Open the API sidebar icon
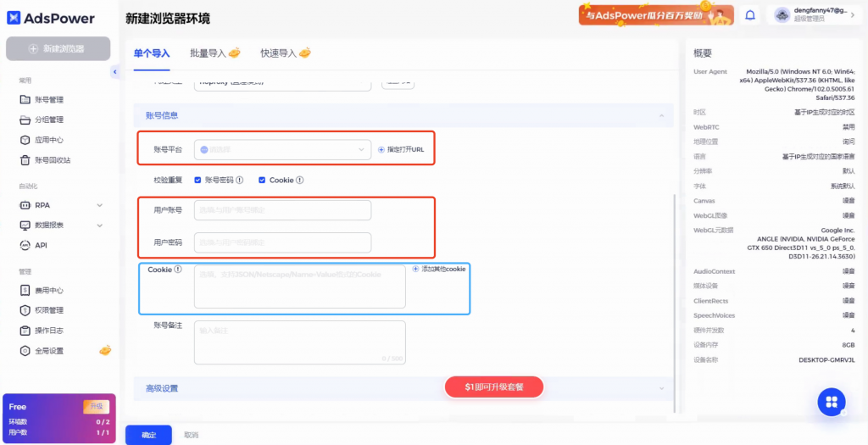 coord(25,245)
